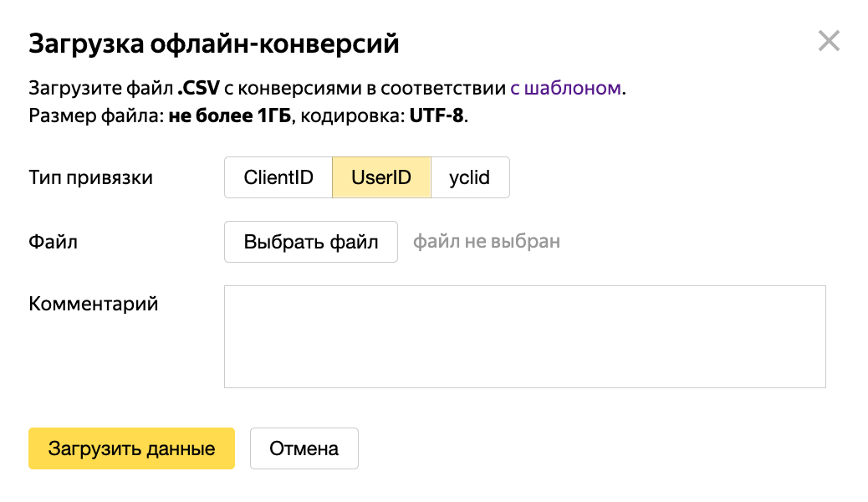The height and width of the screenshot is (502, 868).
Task: Open the «с шаблоном» template link
Action: click(565, 88)
